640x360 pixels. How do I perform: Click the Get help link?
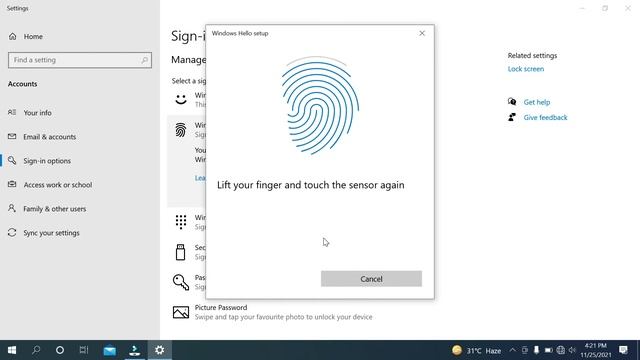click(537, 102)
